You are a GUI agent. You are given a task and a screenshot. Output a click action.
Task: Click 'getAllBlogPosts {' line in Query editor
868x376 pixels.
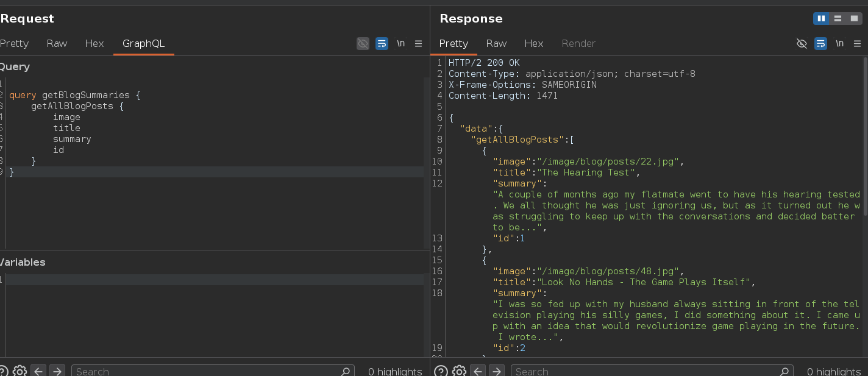point(77,106)
